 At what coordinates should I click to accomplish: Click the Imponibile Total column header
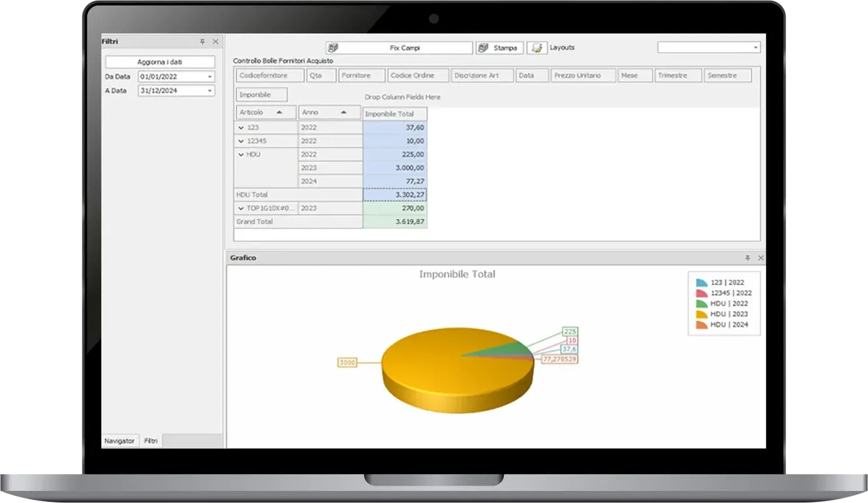[395, 114]
